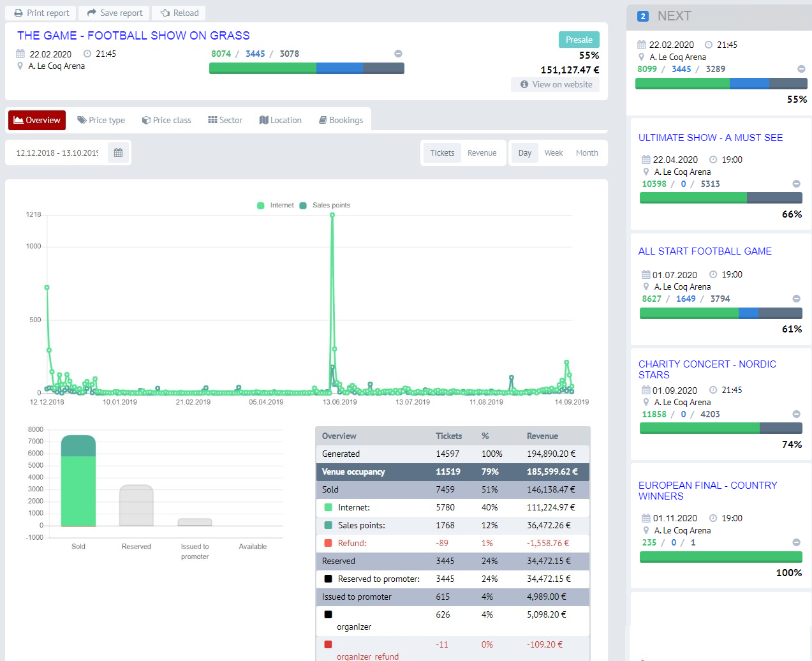The image size is (812, 661).
Task: Click the View on website button
Action: [x=555, y=84]
